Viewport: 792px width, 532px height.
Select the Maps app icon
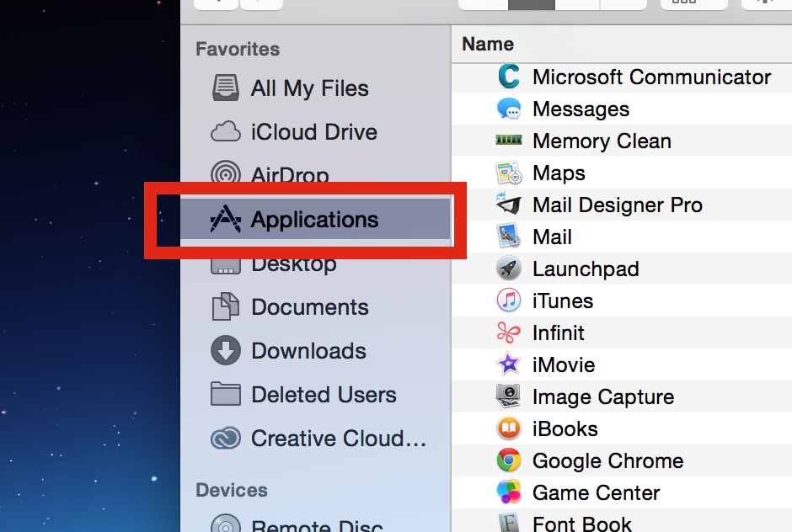coord(509,173)
